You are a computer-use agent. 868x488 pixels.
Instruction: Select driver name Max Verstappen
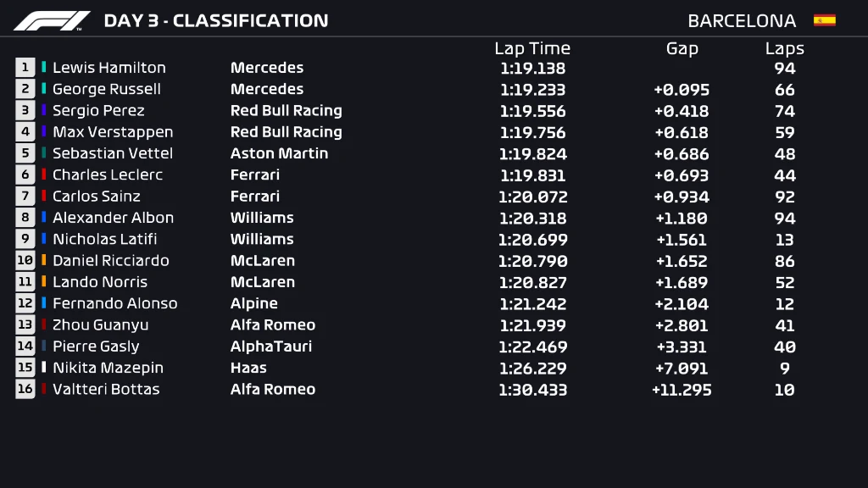(x=113, y=132)
